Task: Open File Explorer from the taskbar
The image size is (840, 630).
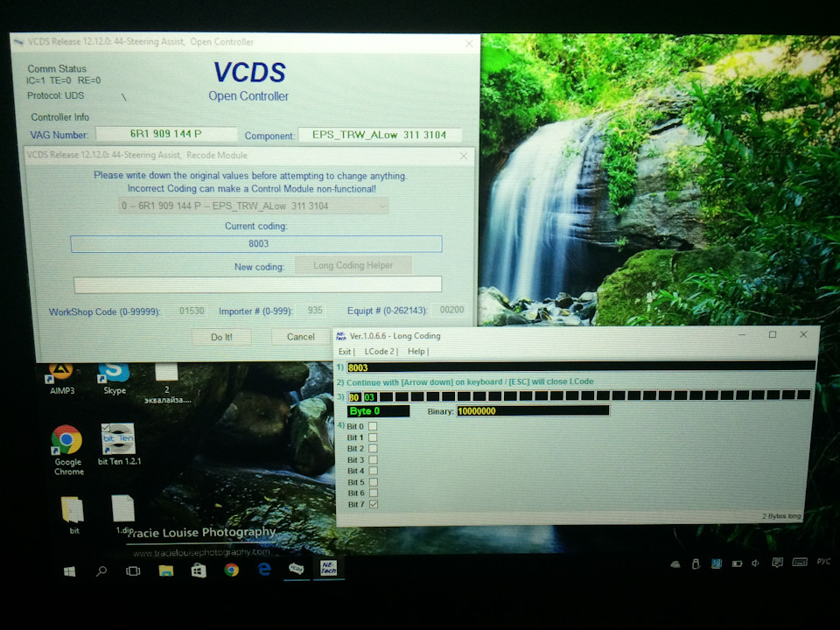Action: [166, 570]
